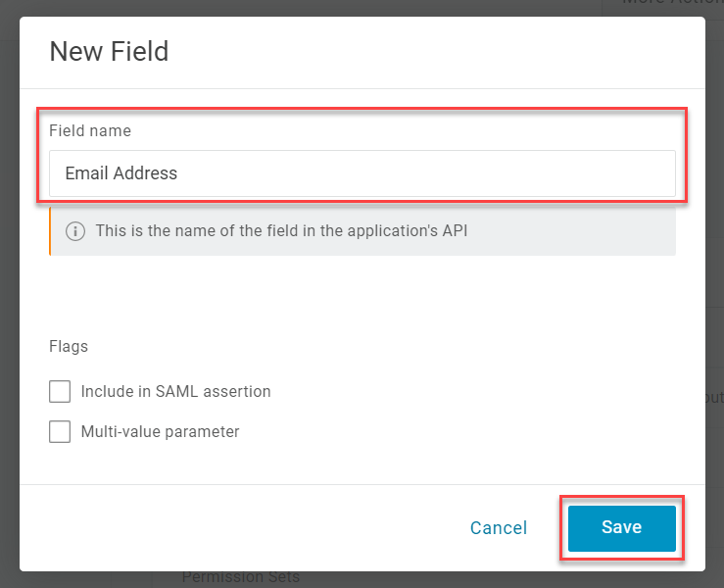The width and height of the screenshot is (724, 588).
Task: Click the orange left edge of the hint banner
Action: 50,232
